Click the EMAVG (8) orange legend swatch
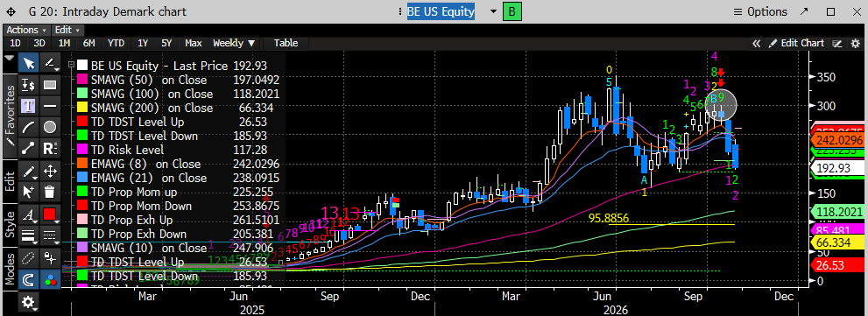868x316 pixels. (x=82, y=164)
